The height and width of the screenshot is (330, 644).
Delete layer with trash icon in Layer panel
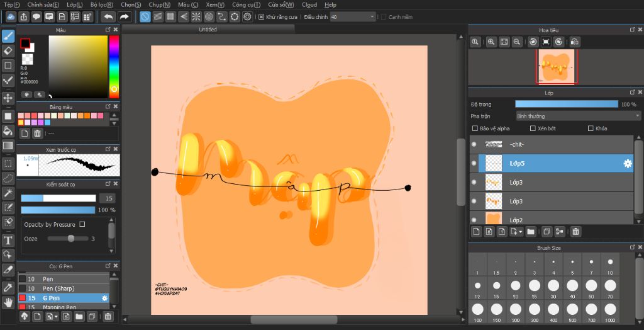click(x=575, y=232)
